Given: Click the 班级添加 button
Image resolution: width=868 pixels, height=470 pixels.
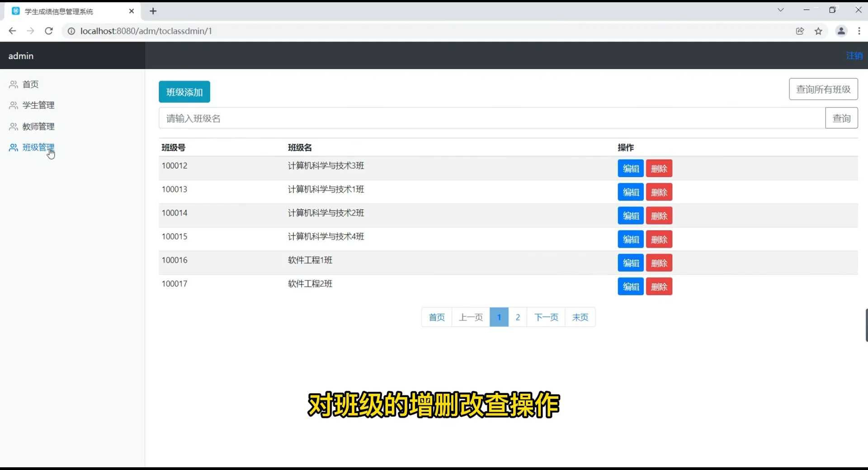Looking at the screenshot, I should (184, 91).
